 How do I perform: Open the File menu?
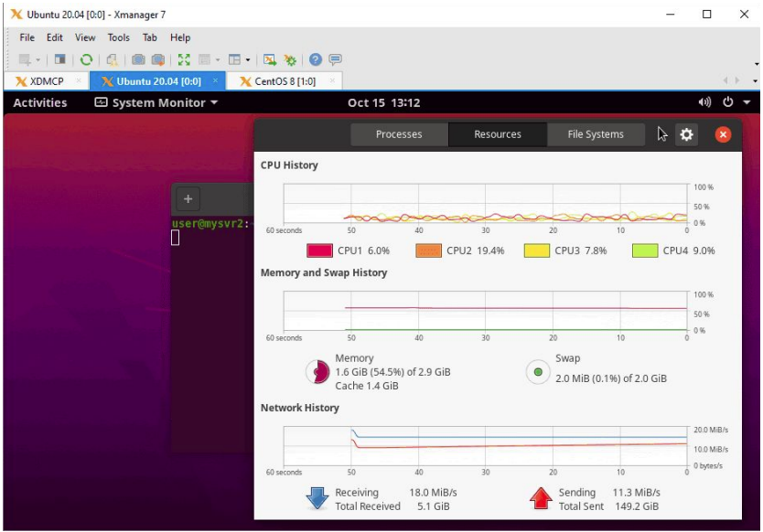[x=27, y=37]
